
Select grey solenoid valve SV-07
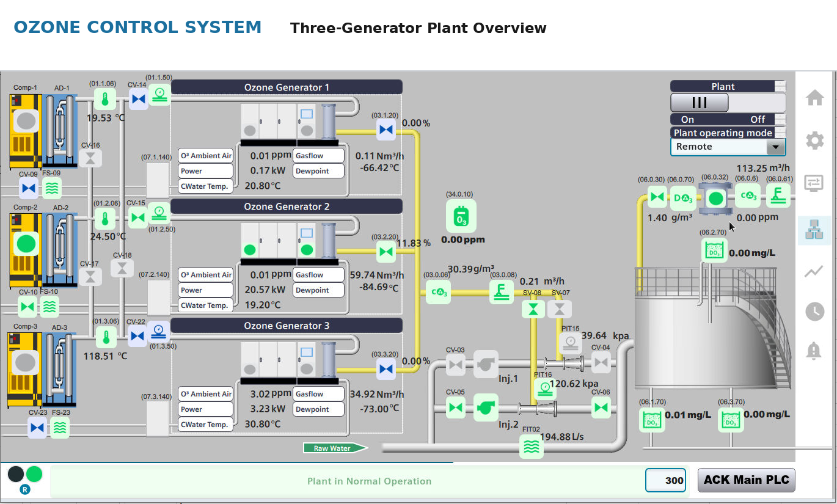pyautogui.click(x=558, y=309)
